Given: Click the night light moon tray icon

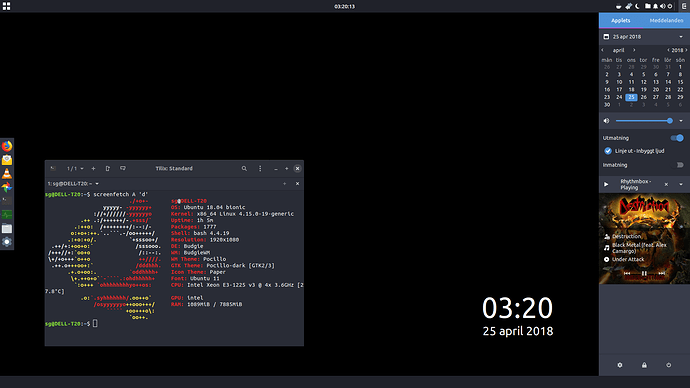Looking at the screenshot, I should tap(637, 6).
